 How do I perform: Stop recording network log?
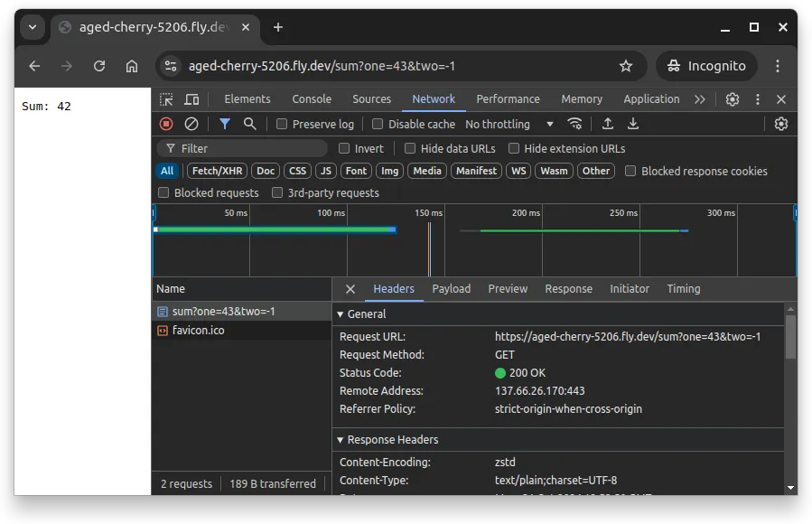pos(164,124)
